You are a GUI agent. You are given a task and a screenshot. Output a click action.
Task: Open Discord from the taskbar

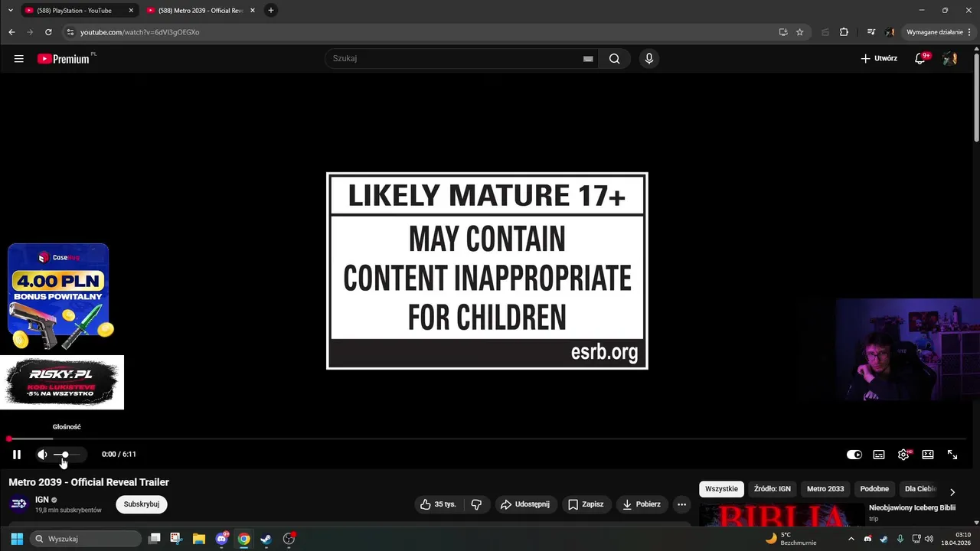(x=221, y=539)
